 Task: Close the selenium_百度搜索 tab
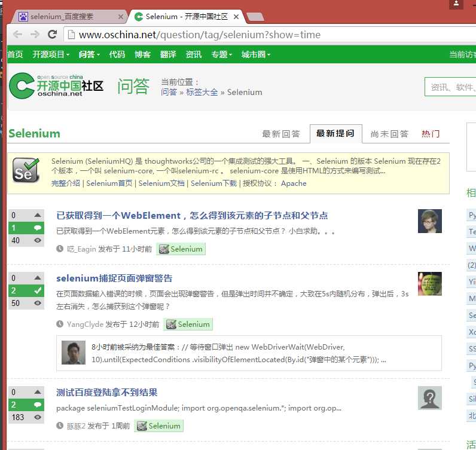point(121,17)
